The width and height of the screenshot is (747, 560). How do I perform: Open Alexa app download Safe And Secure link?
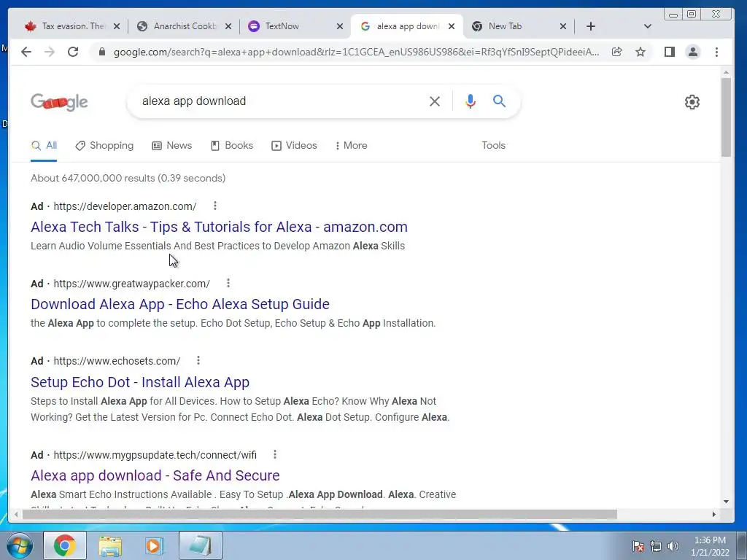[155, 475]
